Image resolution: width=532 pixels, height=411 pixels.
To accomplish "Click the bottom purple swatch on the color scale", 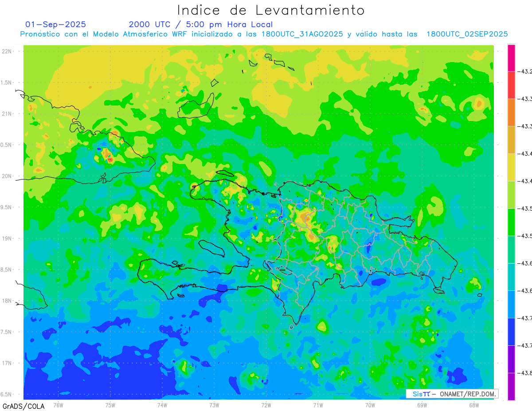I will click(511, 386).
